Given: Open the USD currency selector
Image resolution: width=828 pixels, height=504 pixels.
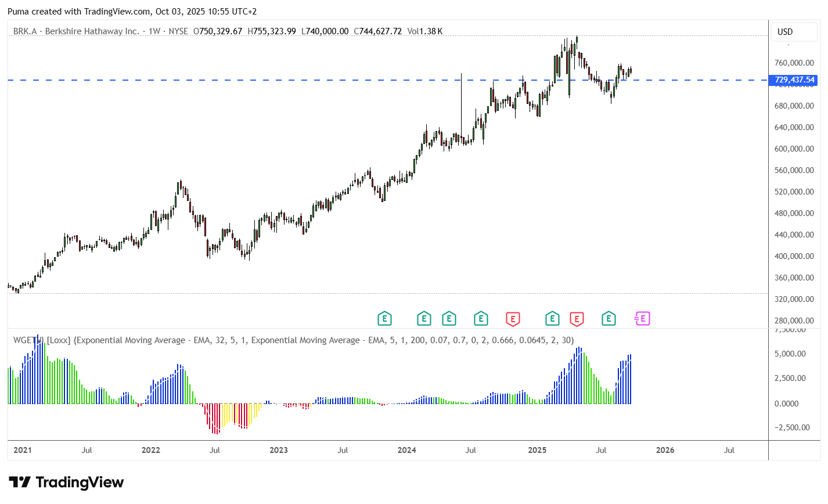Looking at the screenshot, I should pos(794,32).
